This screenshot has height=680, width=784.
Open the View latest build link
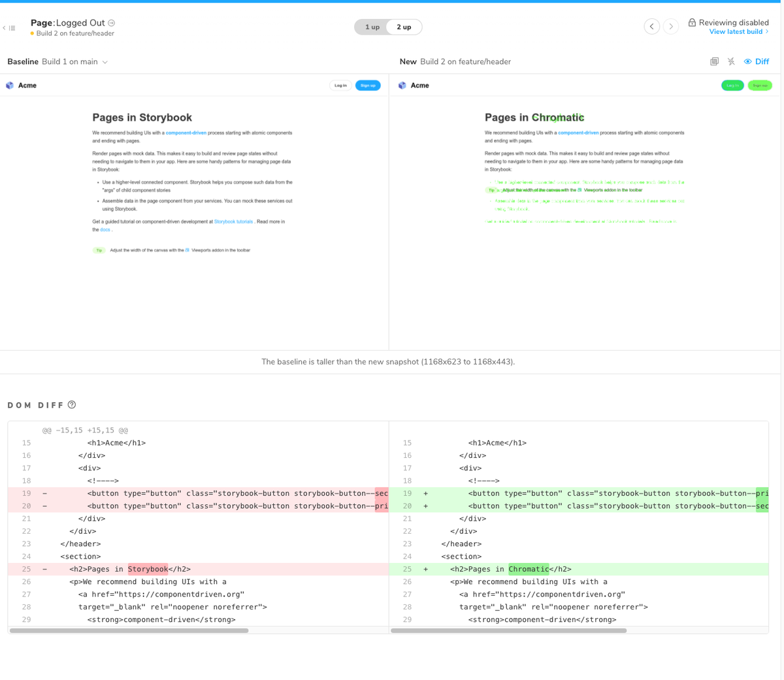[739, 31]
